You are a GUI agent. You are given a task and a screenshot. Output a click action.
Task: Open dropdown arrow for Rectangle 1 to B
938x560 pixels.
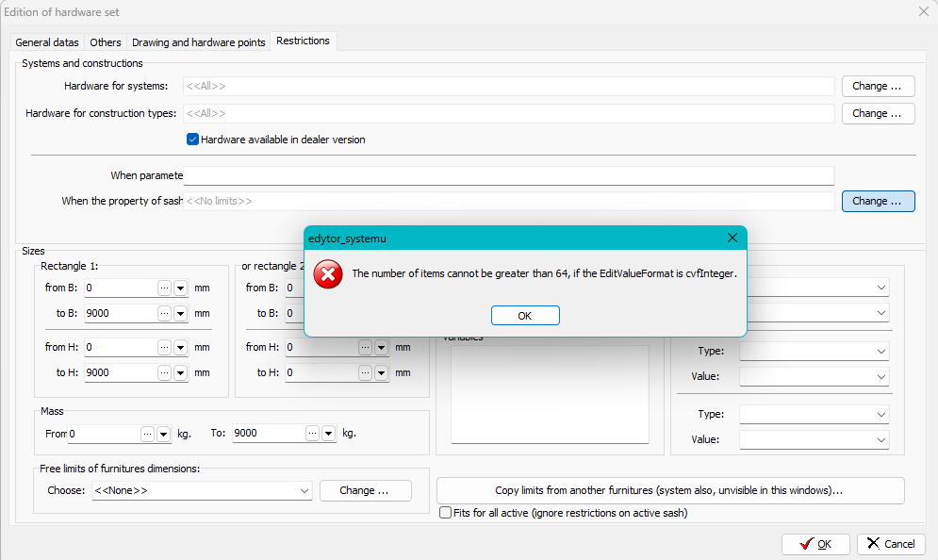(181, 314)
